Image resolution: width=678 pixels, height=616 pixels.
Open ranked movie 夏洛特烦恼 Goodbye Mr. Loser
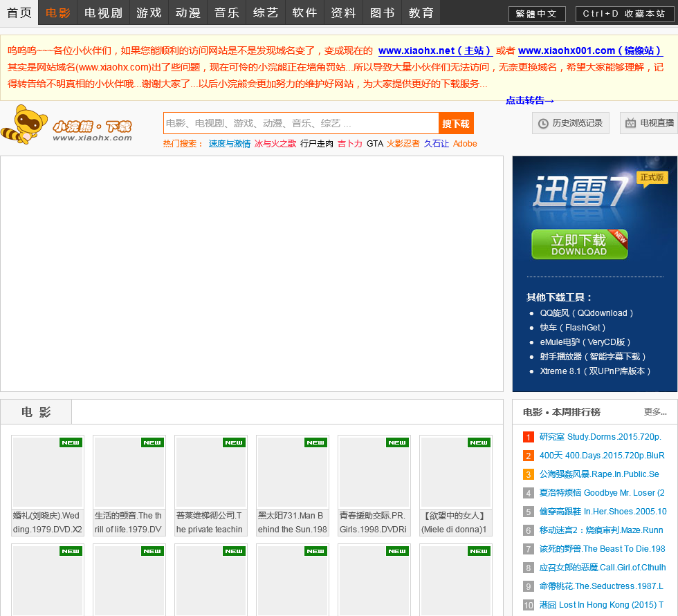tap(602, 493)
